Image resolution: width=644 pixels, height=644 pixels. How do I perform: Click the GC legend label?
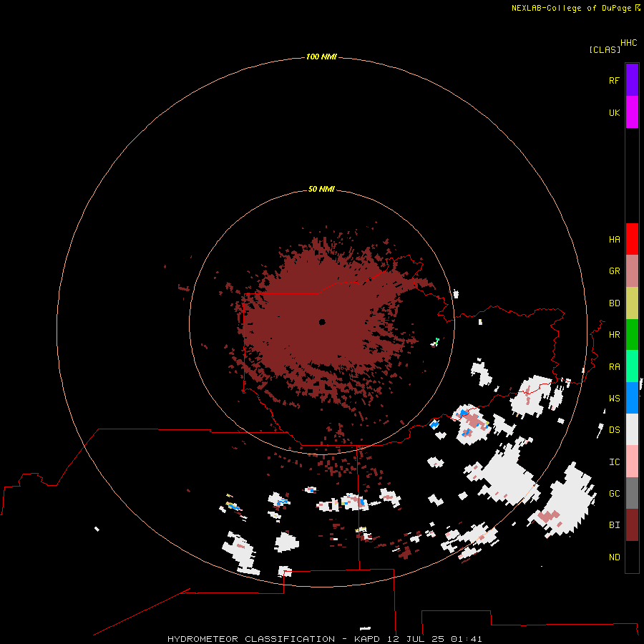click(x=615, y=494)
